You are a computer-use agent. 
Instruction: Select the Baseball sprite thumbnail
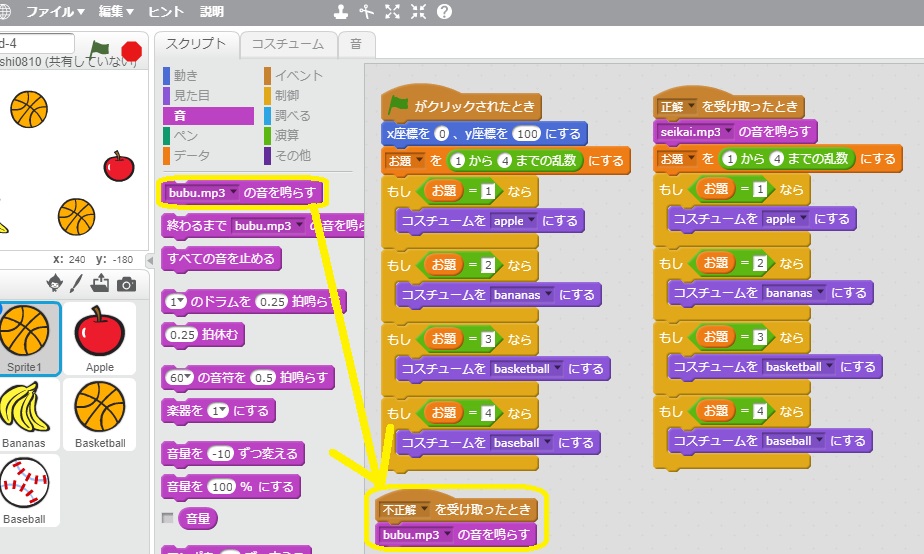click(28, 491)
